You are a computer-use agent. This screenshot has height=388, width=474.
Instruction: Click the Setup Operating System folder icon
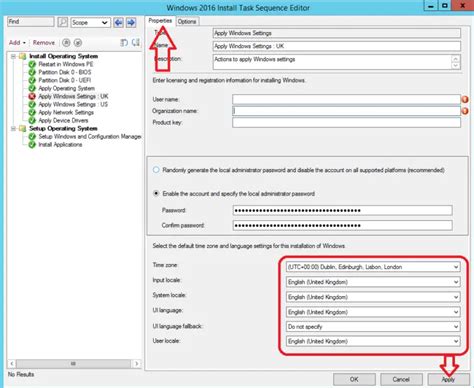tap(22, 128)
